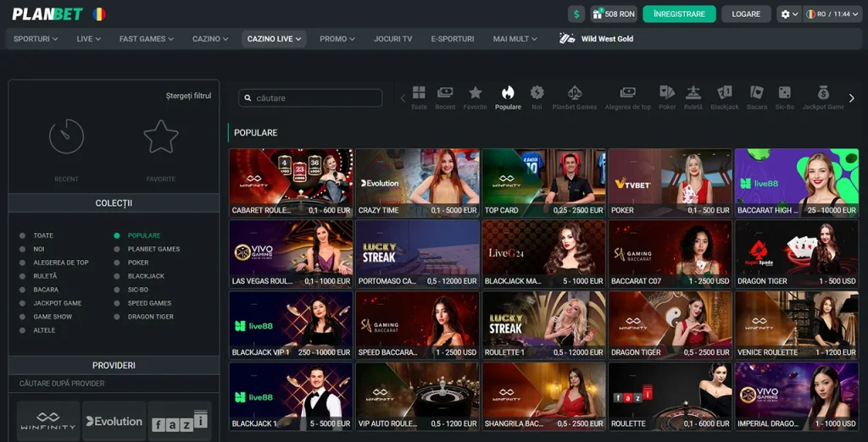This screenshot has height=442, width=868.
Task: Expand the Cazino menu
Action: (210, 39)
